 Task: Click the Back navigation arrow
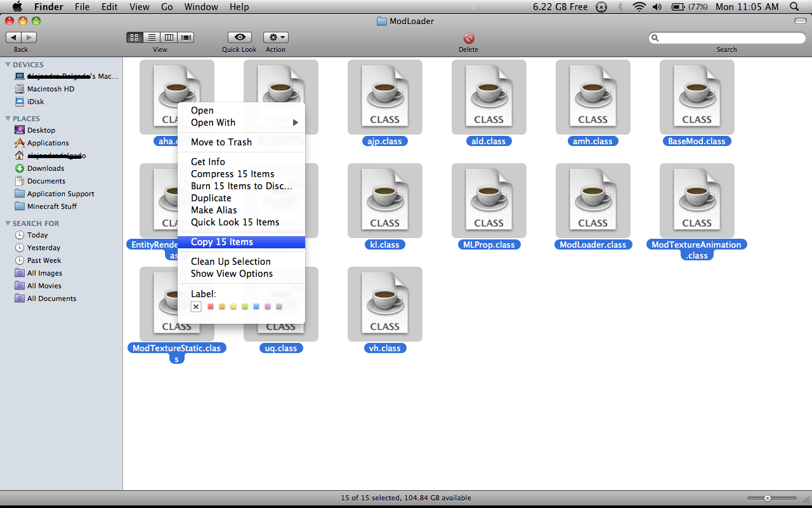(13, 37)
